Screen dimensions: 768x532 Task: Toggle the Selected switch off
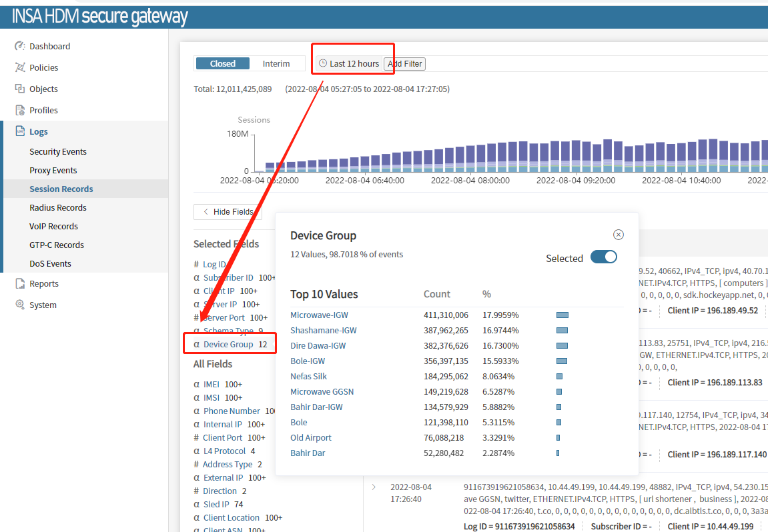click(603, 257)
